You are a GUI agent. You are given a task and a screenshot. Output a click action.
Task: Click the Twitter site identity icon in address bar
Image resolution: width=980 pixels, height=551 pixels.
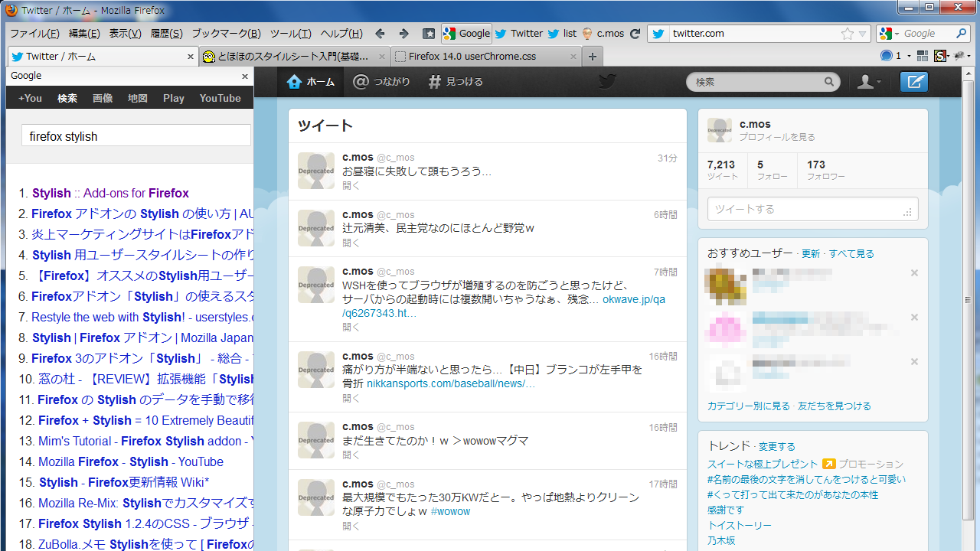658,34
